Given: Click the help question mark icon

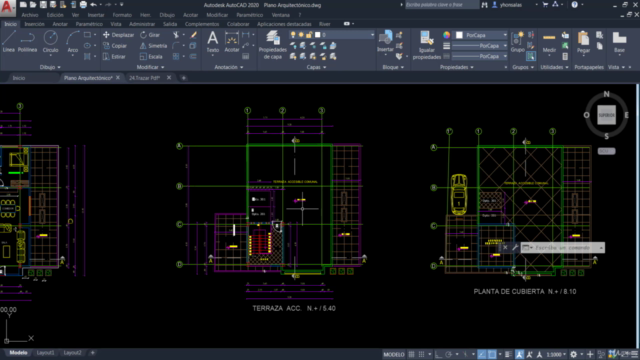Looking at the screenshot, I should coord(575,5).
